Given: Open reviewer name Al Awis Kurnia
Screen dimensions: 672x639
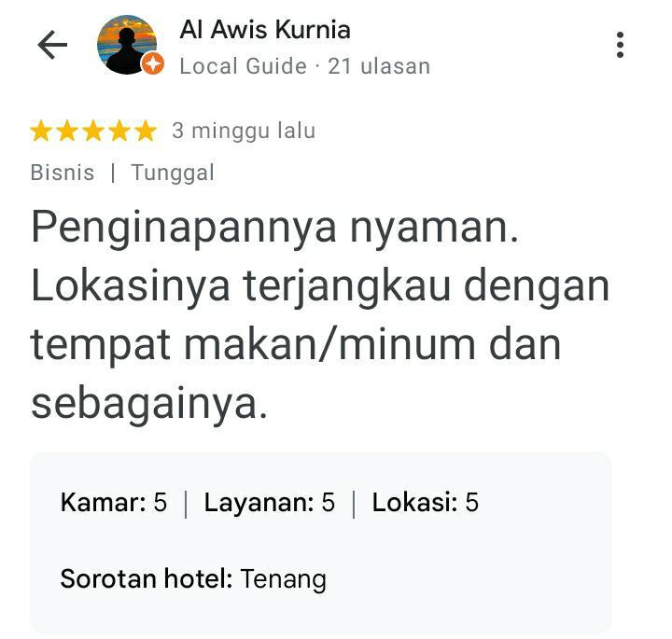Looking at the screenshot, I should point(265,30).
